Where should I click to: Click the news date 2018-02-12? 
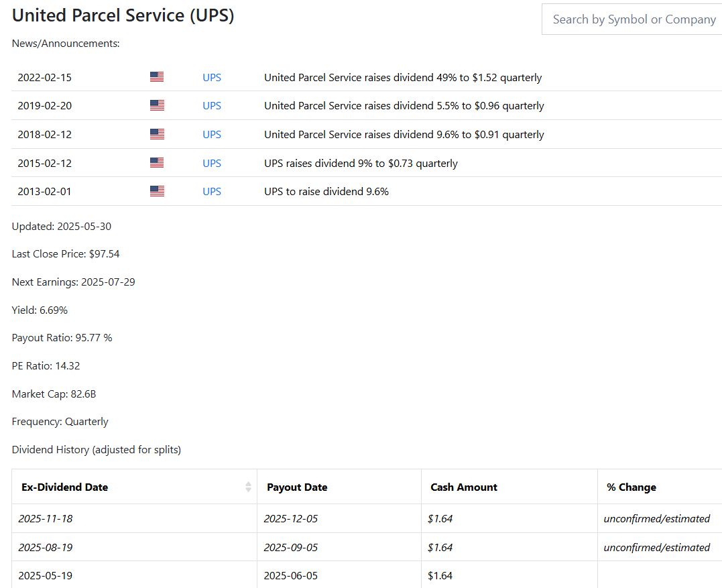(x=45, y=135)
